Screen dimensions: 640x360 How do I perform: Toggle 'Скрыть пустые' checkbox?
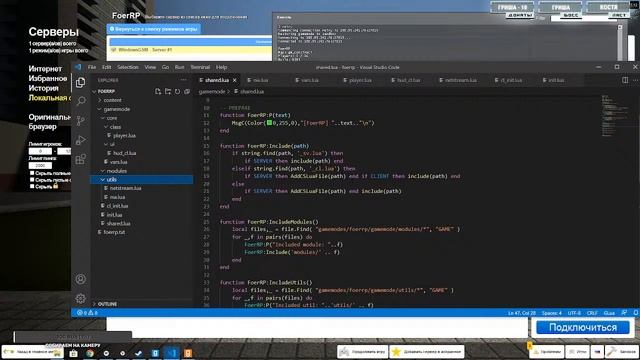pyautogui.click(x=32, y=180)
